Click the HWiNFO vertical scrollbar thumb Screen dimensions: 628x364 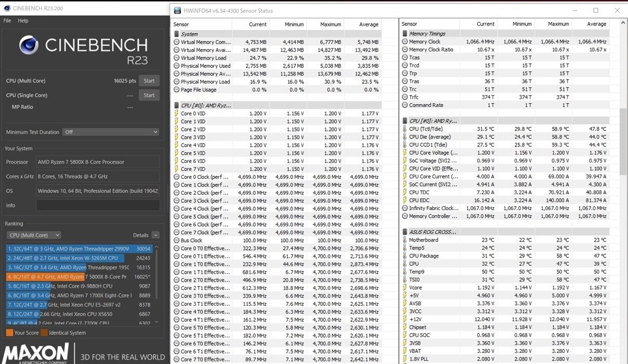622,142
